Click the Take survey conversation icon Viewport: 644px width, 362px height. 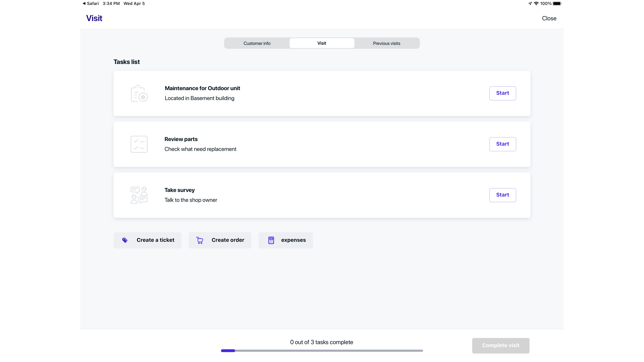pyautogui.click(x=139, y=195)
